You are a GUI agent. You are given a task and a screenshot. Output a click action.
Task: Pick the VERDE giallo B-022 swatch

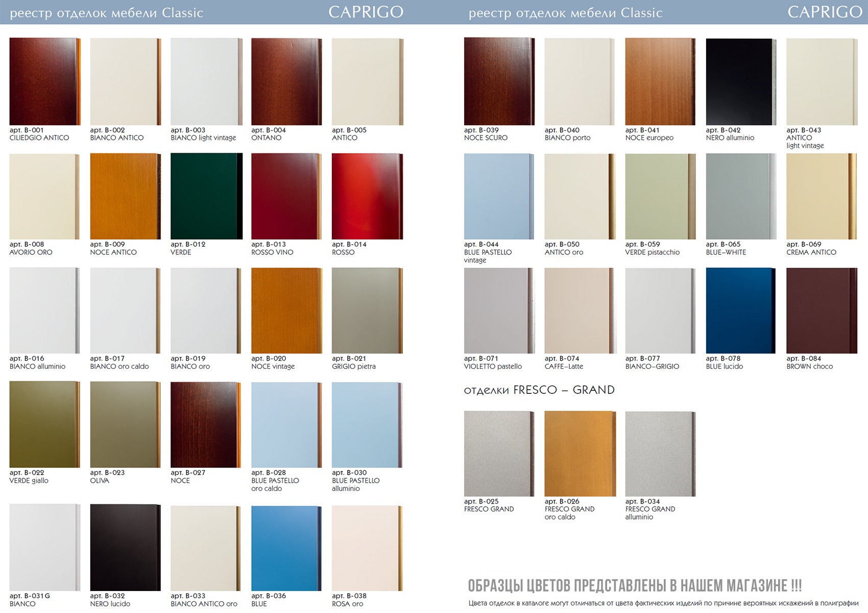(44, 425)
